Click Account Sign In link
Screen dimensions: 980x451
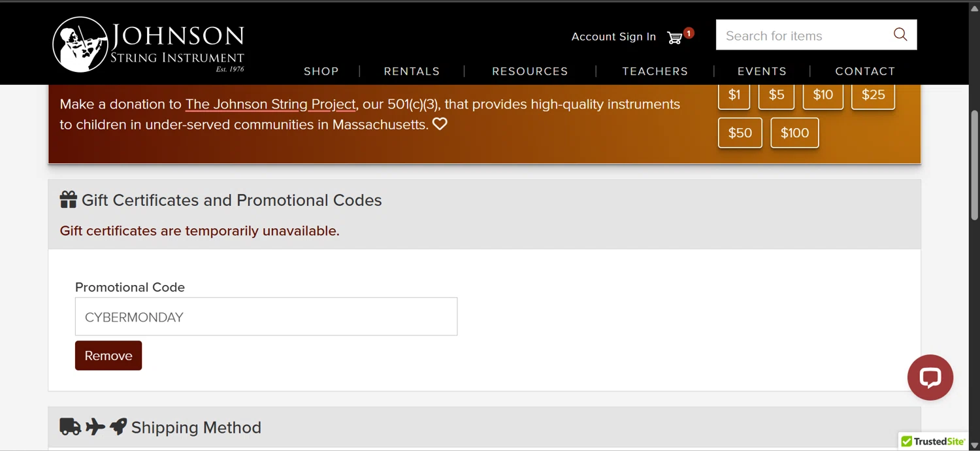point(613,37)
